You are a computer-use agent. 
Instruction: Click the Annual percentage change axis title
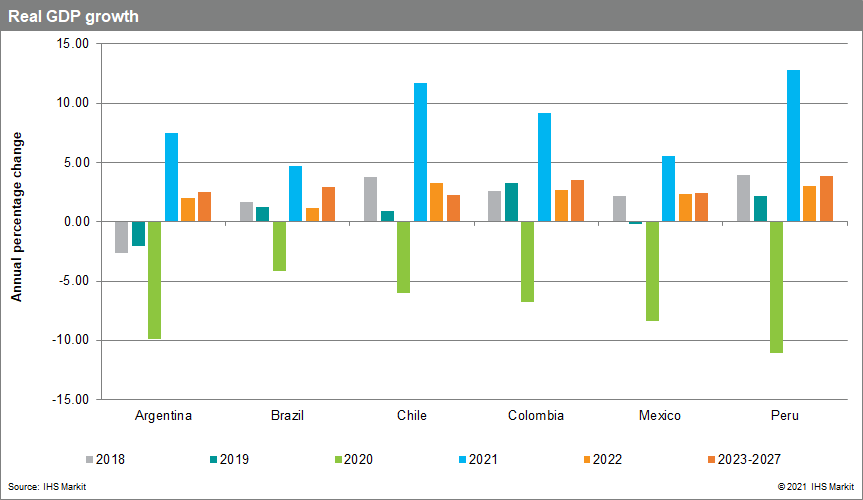pos(16,216)
